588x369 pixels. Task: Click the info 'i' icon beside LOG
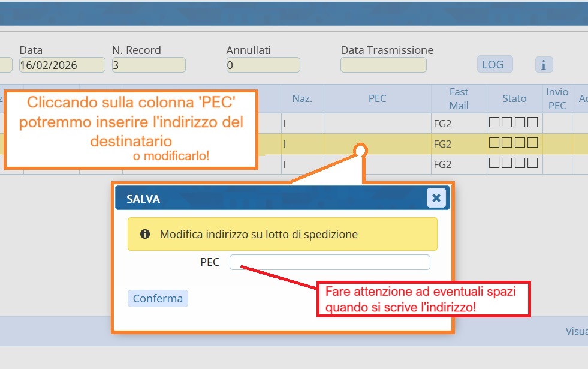point(544,65)
